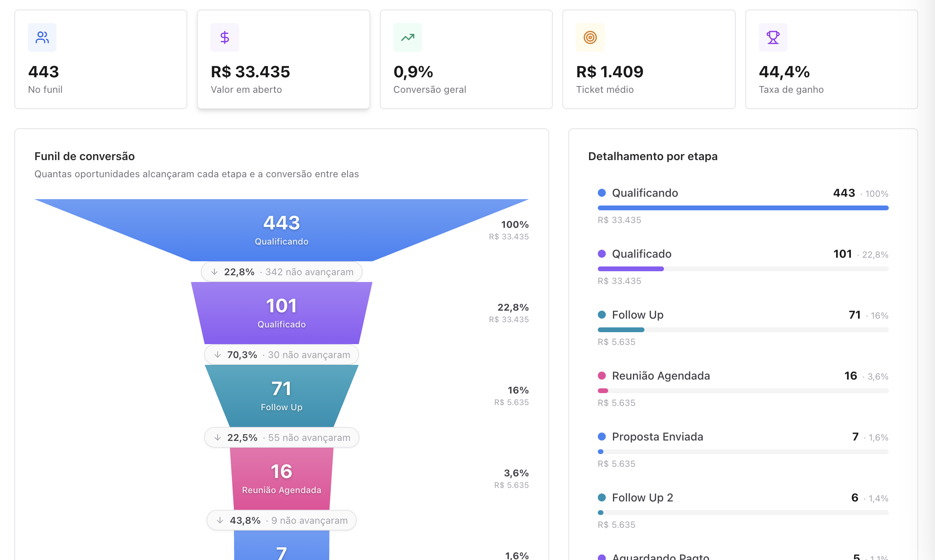Click the '16%' label beside the Follow Up funnel stage

pos(518,390)
